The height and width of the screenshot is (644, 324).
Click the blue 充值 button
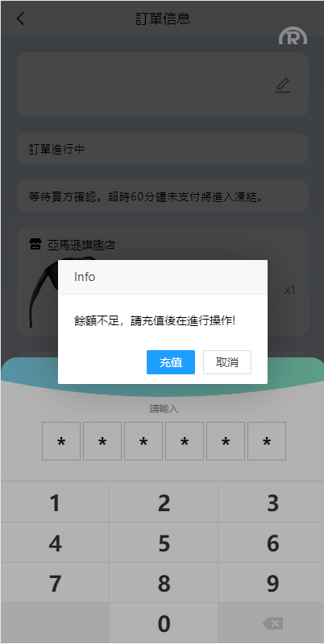coord(171,362)
